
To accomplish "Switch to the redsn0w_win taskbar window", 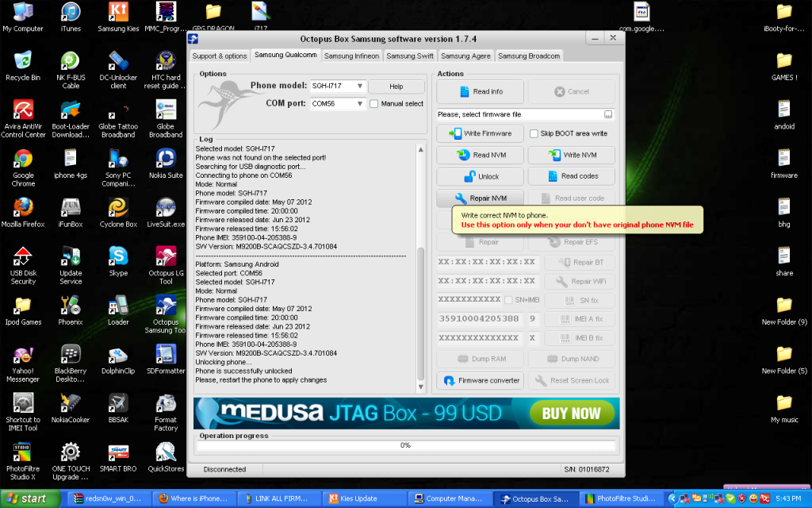I will coord(108,498).
